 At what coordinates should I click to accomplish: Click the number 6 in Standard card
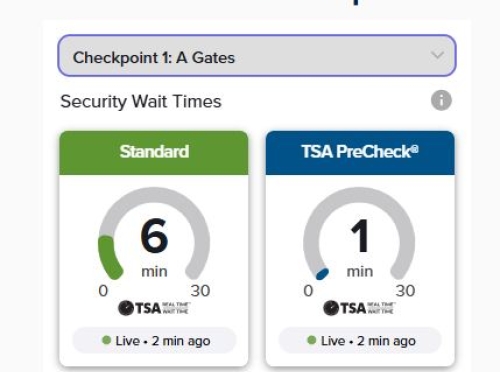tap(154, 235)
